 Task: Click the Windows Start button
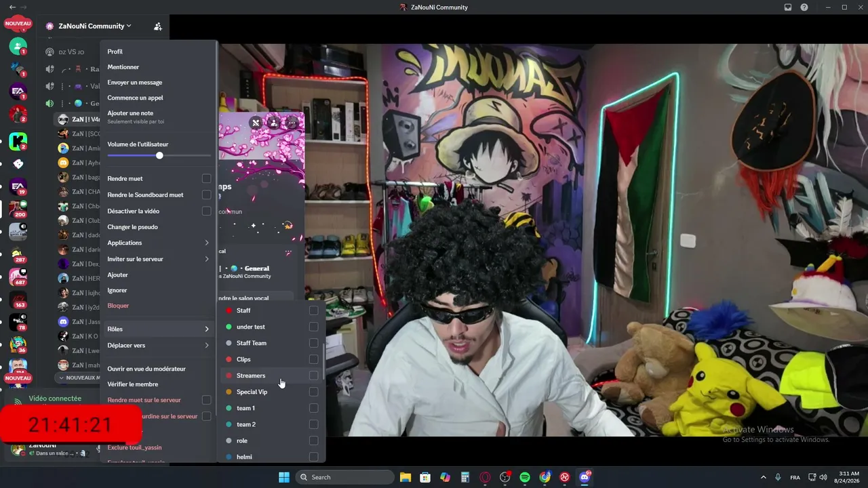click(x=284, y=477)
